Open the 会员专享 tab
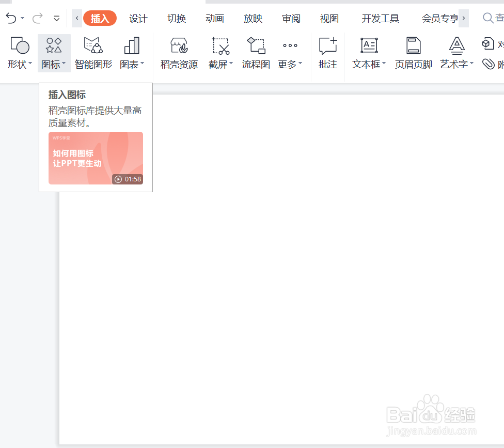504x448 pixels. (440, 18)
